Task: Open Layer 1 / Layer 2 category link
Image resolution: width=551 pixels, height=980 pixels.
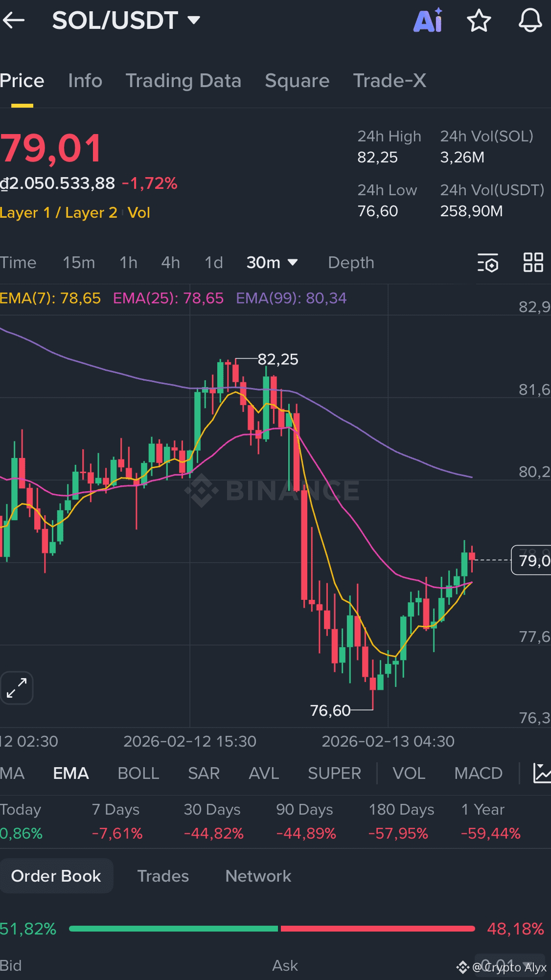Action: 59,213
